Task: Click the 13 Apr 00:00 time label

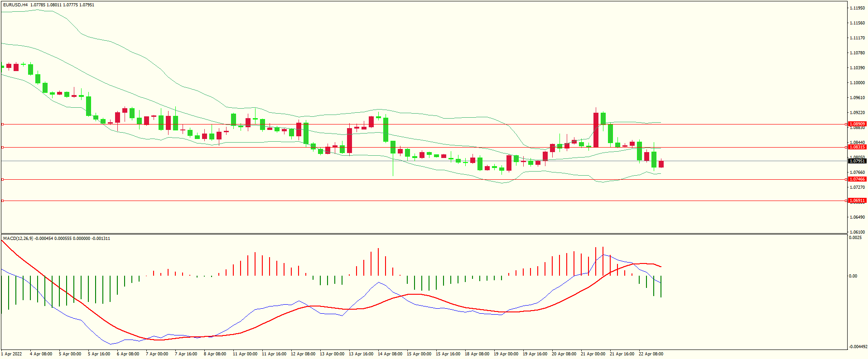Action: [x=332, y=354]
